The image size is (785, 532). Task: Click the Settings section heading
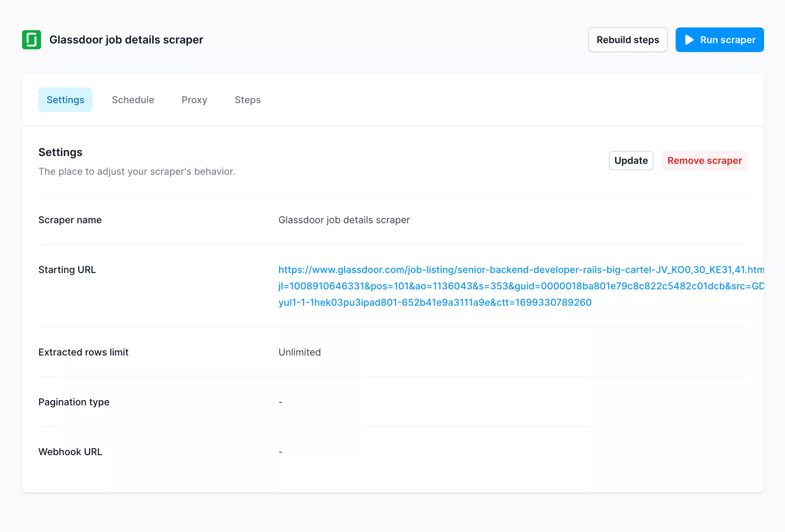[x=60, y=152]
